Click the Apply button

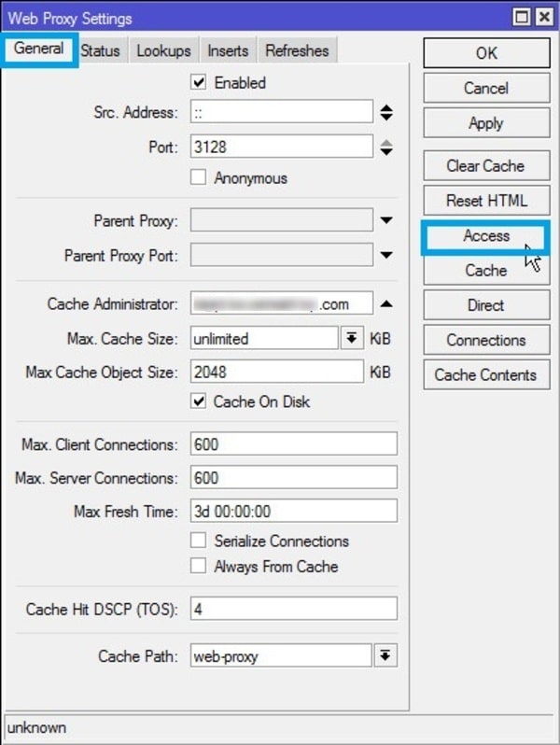485,123
